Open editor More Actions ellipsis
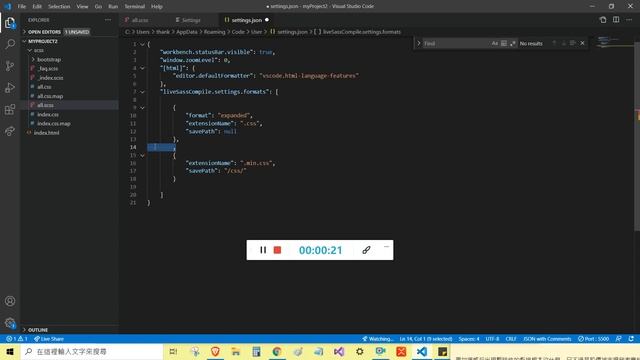The height and width of the screenshot is (360, 640). click(x=629, y=20)
